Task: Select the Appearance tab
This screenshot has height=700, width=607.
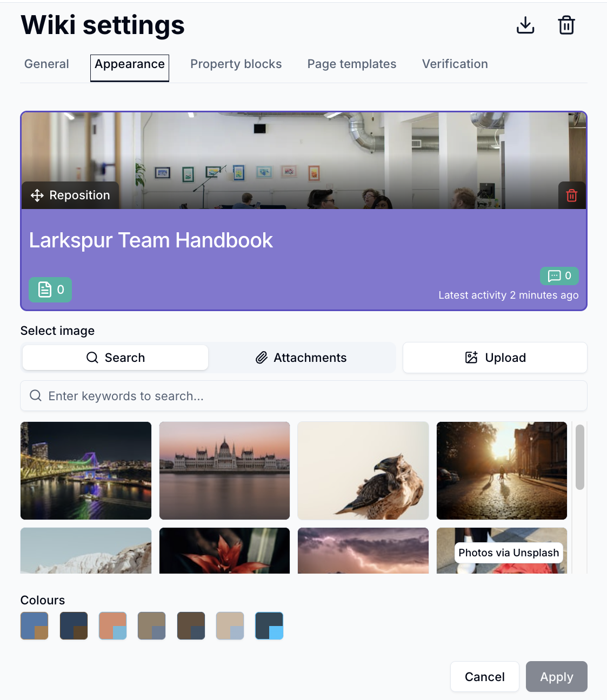Action: (x=130, y=68)
